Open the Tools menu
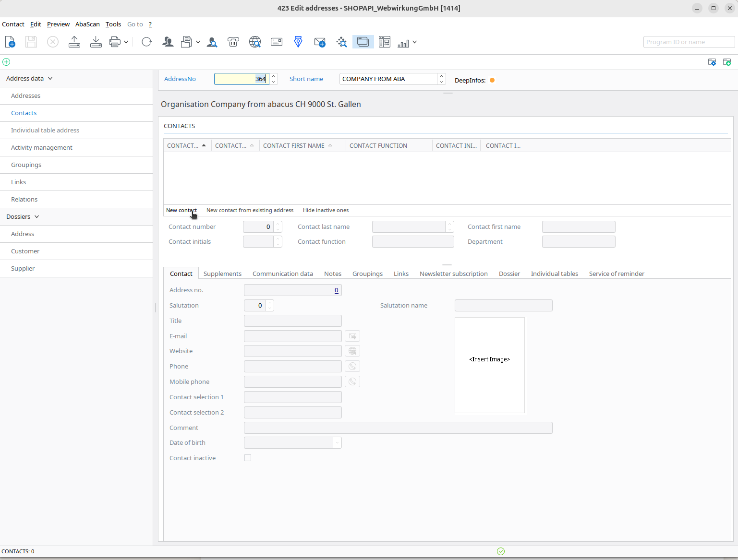 pyautogui.click(x=113, y=24)
